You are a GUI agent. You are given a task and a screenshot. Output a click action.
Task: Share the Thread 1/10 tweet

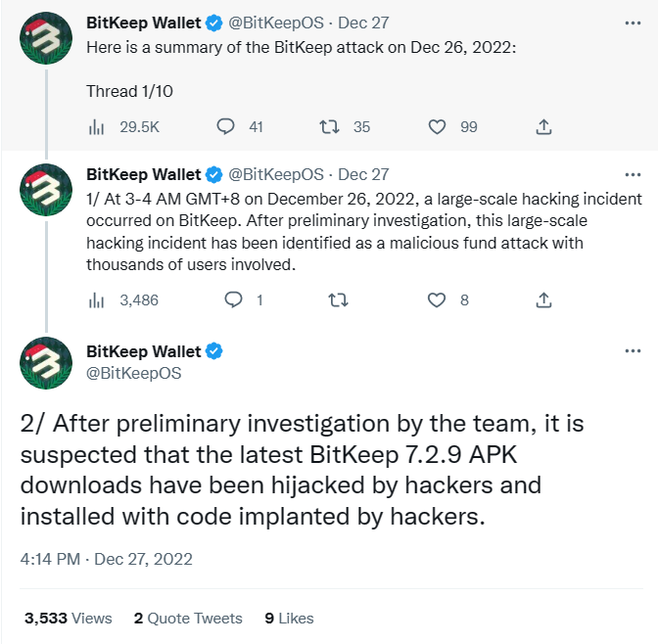[x=543, y=126]
